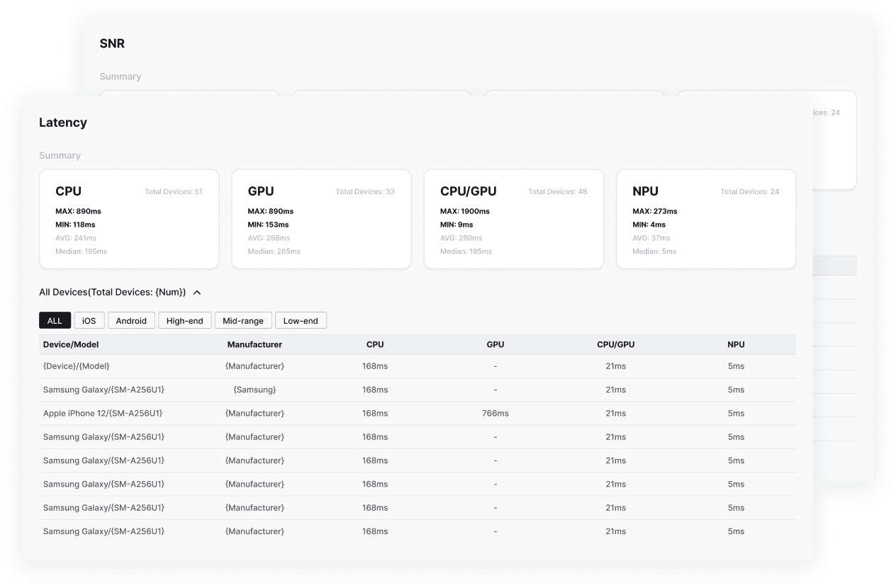
Task: Select the Apple iPhone 12 row
Action: point(418,414)
